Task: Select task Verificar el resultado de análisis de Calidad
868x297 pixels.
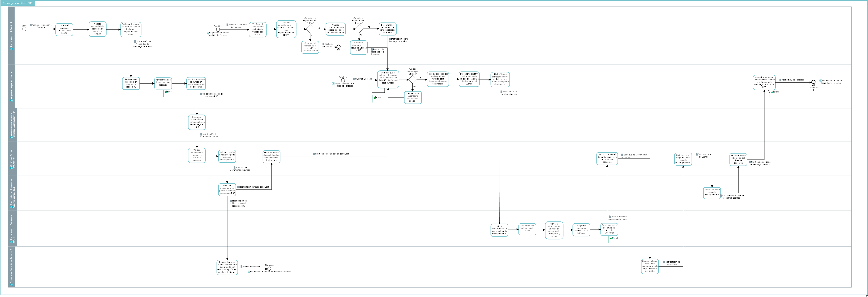Action: pos(257,29)
